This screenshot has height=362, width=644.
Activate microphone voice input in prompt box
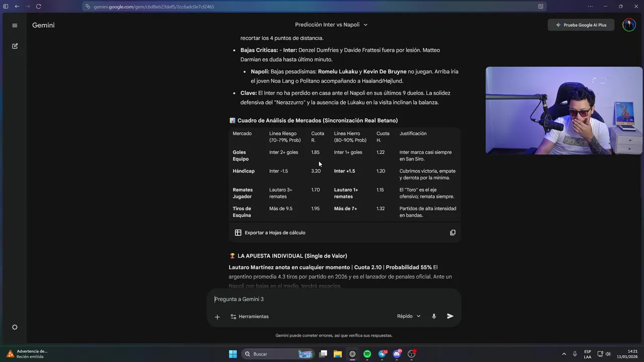(x=434, y=316)
